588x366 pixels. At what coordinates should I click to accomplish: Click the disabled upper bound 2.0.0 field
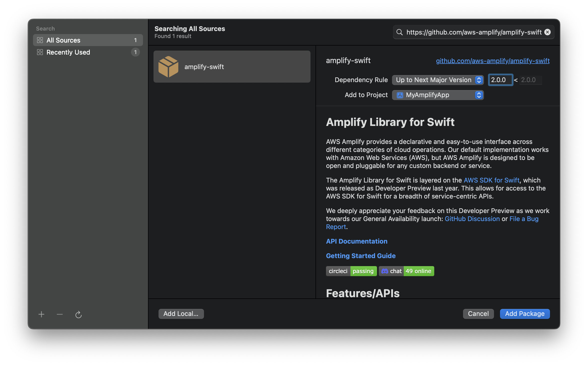(x=530, y=80)
